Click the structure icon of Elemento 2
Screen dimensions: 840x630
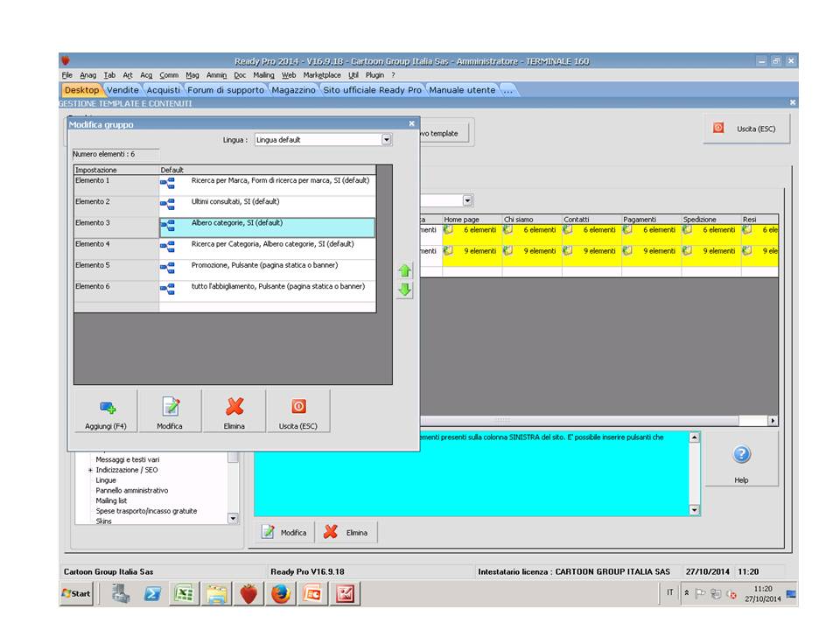coord(167,204)
